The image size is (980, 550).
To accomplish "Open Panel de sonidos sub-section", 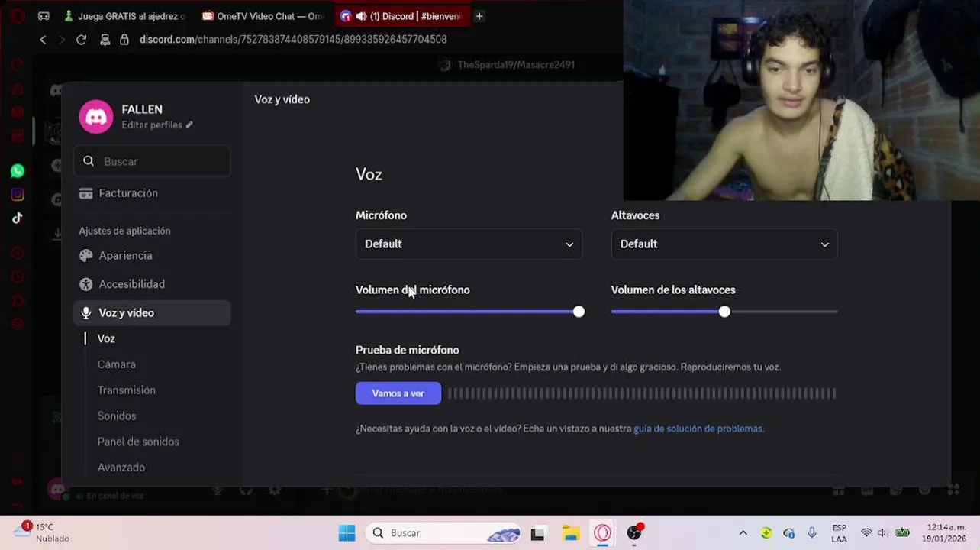I will (138, 442).
